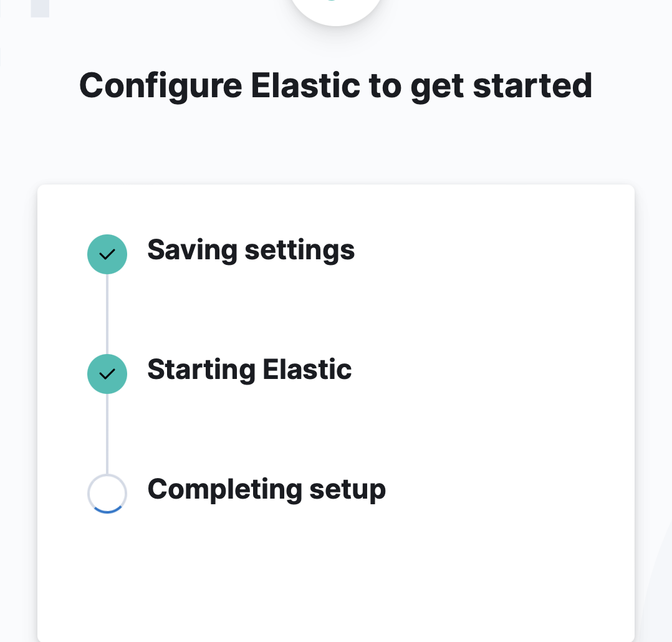
Task: Select the Completing setup step title
Action: [x=266, y=489]
